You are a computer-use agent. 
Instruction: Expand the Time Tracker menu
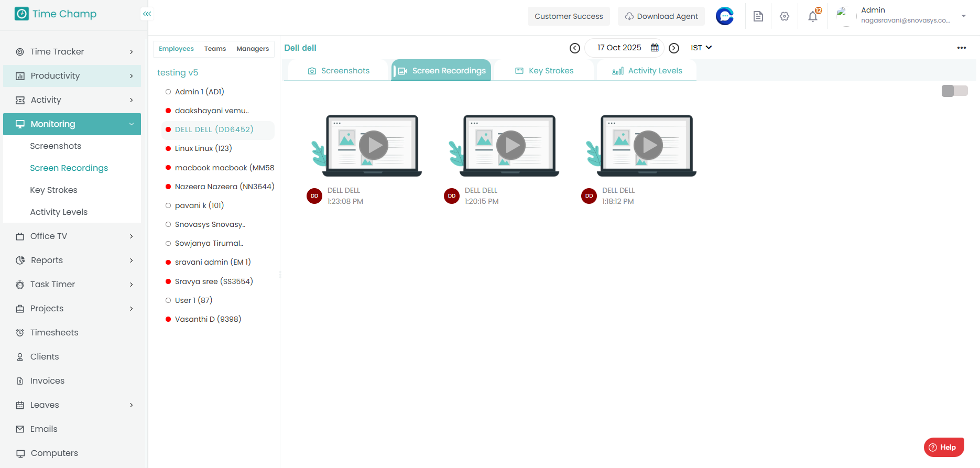click(x=132, y=52)
